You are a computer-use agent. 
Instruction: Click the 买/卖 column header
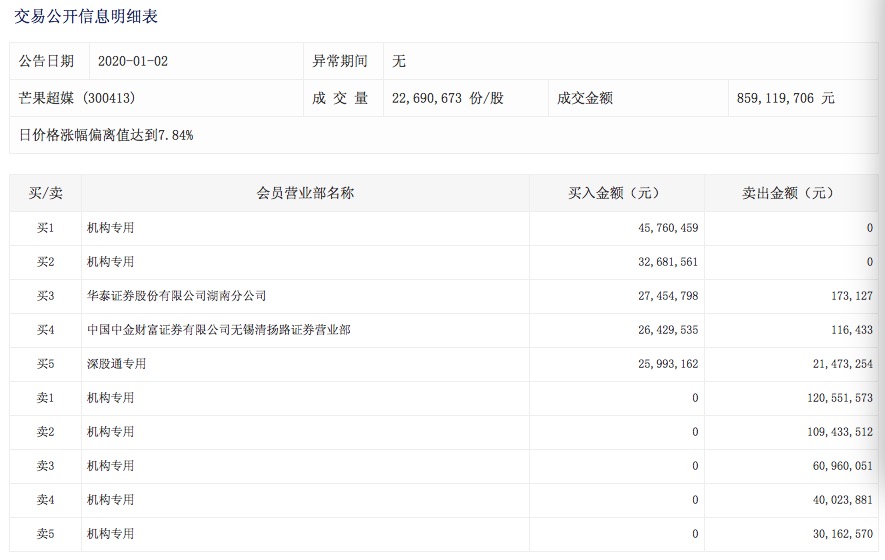45,193
